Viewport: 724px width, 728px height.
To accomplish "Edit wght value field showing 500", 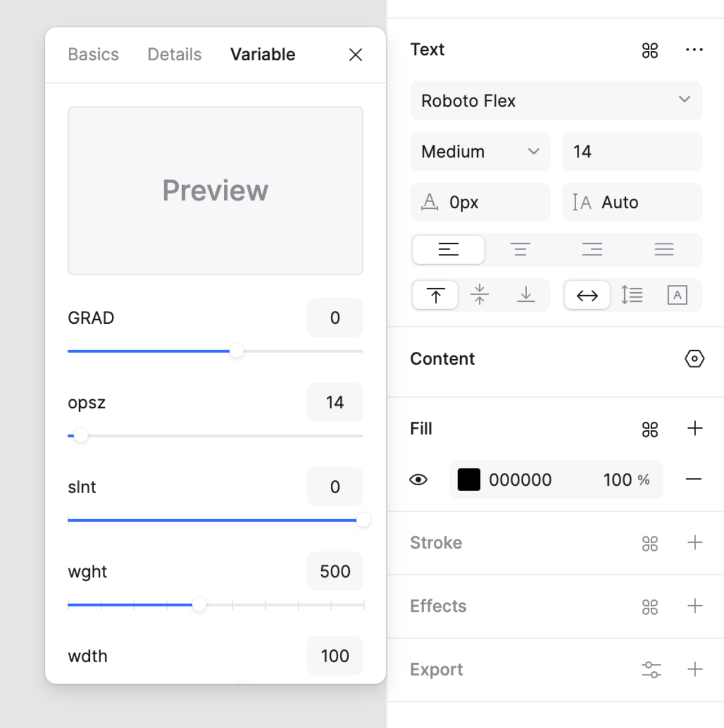I will [335, 571].
